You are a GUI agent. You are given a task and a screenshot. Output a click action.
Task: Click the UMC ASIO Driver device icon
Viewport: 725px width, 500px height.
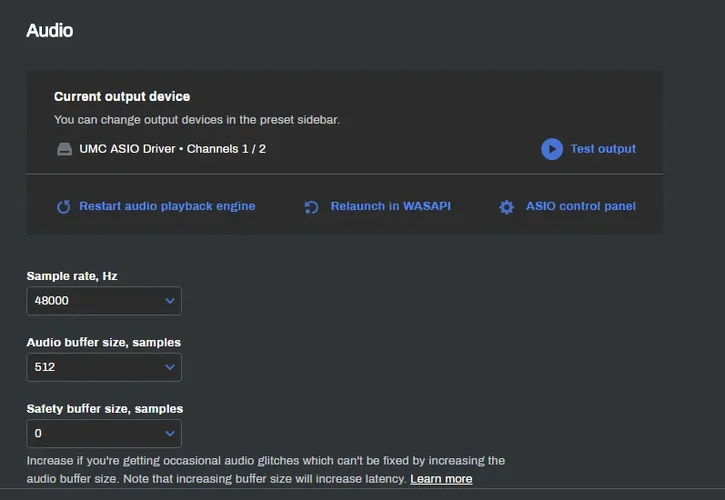pos(63,149)
